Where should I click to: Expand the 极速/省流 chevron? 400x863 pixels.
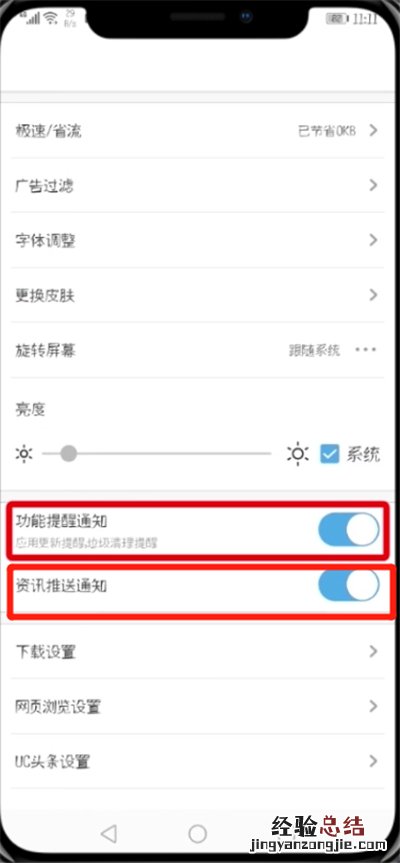(374, 130)
